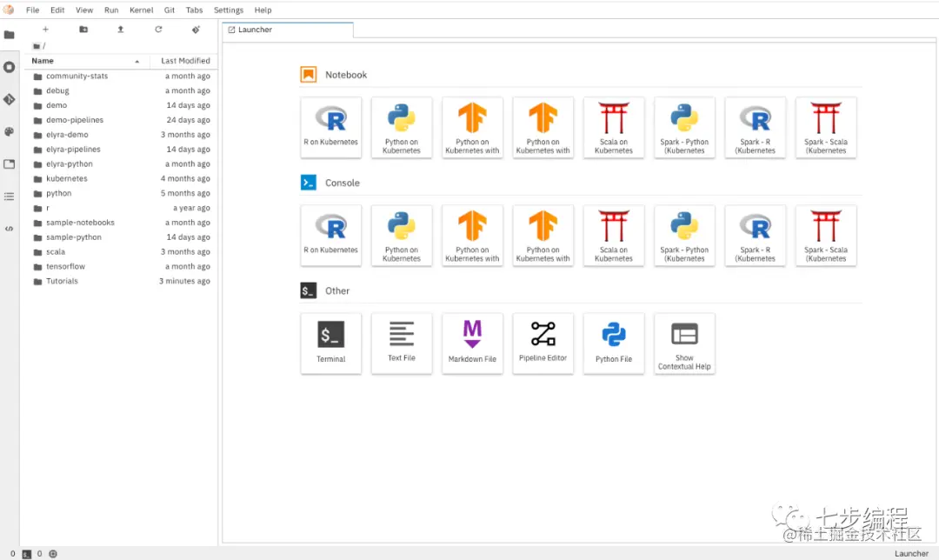The height and width of the screenshot is (560, 939).
Task: Launch Spark - Python notebook
Action: coord(684,128)
